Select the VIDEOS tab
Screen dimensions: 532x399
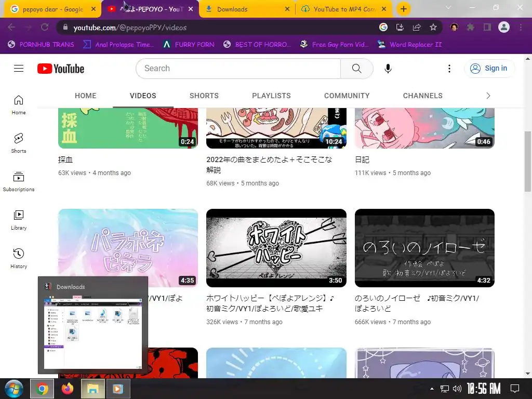(143, 96)
